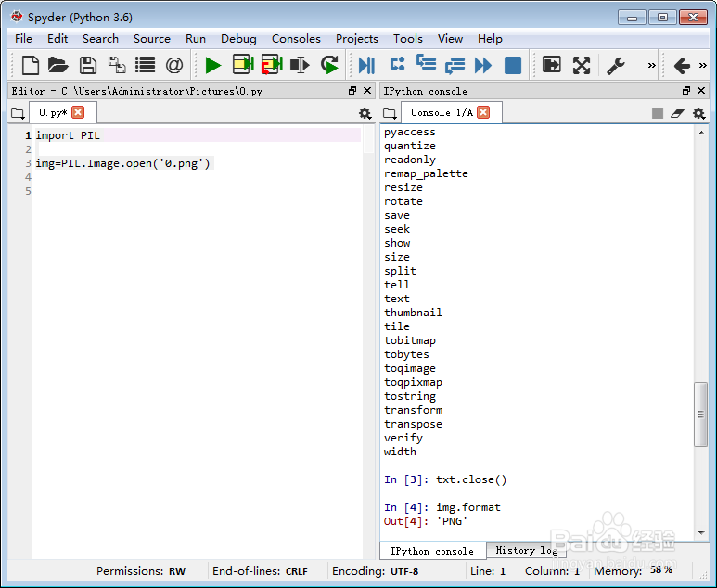Go back with the left arrow icon
Viewport: 717px width, 588px height.
[682, 65]
